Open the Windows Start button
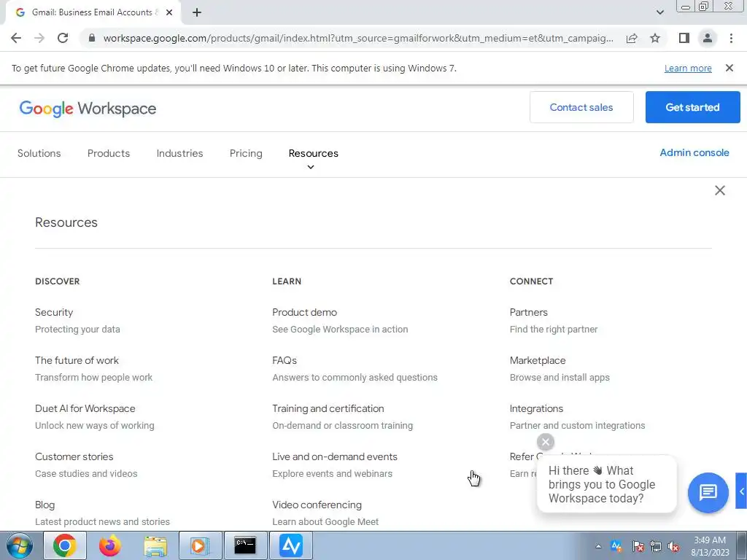The width and height of the screenshot is (747, 560). [19, 545]
